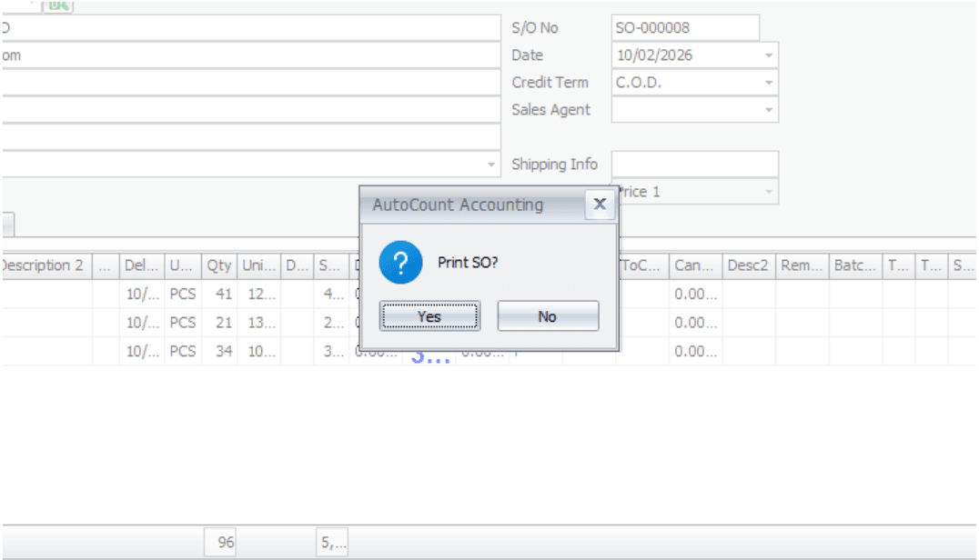Close the AutoCount Accounting dialog
This screenshot has width=979, height=560.
(x=599, y=205)
